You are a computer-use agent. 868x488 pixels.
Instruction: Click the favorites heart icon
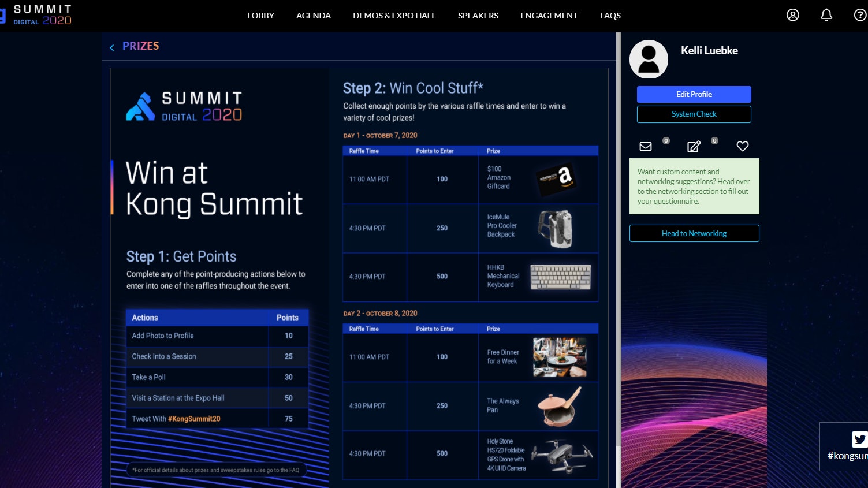pyautogui.click(x=743, y=147)
